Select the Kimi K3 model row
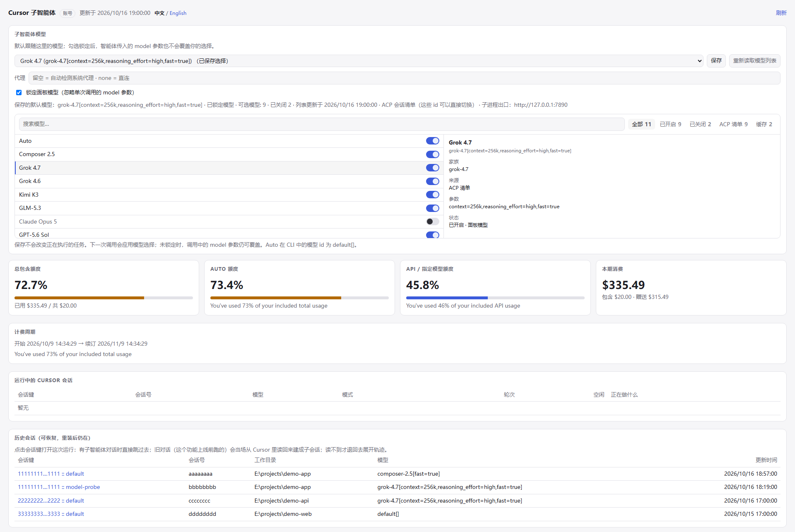Image resolution: width=795 pixels, height=532 pixels. pos(229,195)
